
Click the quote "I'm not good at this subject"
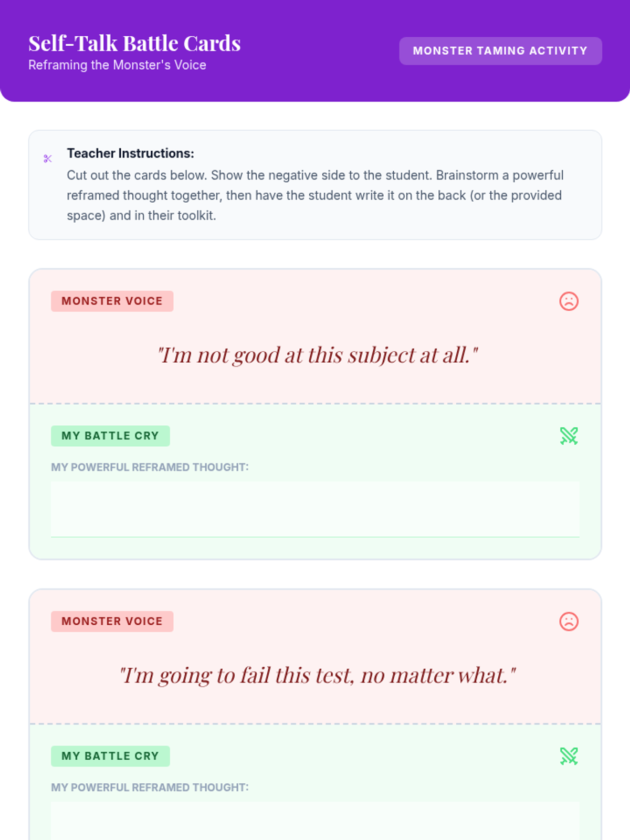coord(318,355)
